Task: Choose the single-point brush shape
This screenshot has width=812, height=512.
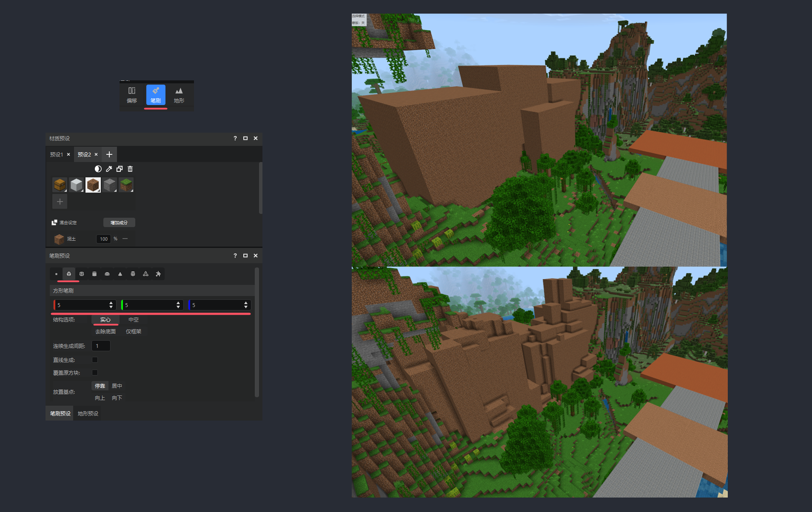Action: tap(56, 274)
